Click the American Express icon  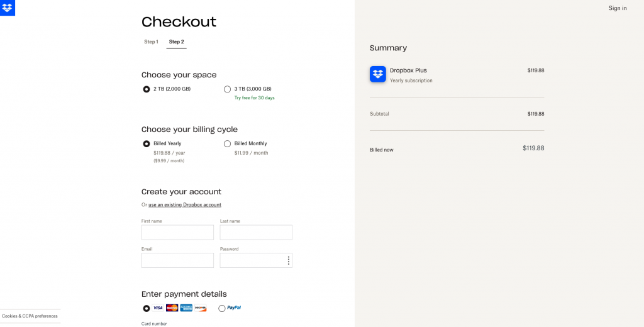[186, 308]
